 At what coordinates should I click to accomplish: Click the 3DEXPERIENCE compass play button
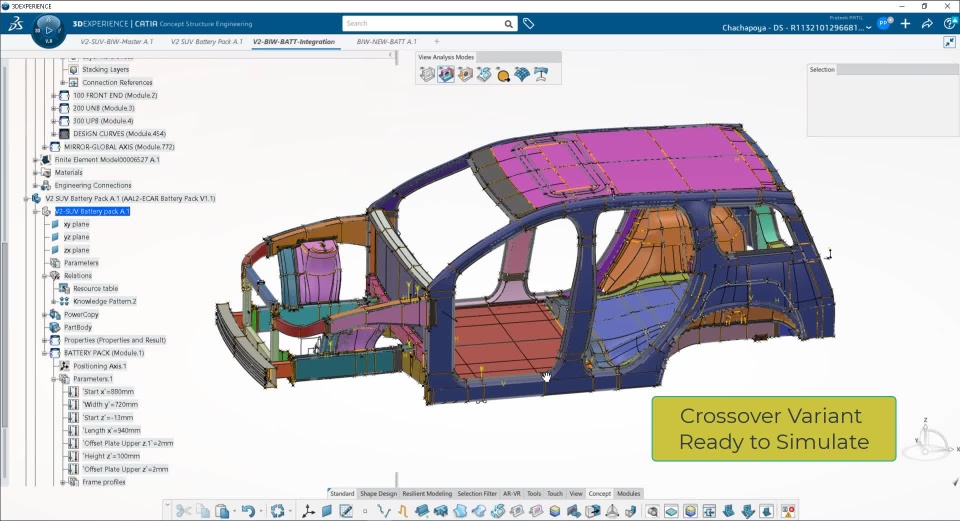pyautogui.click(x=49, y=29)
